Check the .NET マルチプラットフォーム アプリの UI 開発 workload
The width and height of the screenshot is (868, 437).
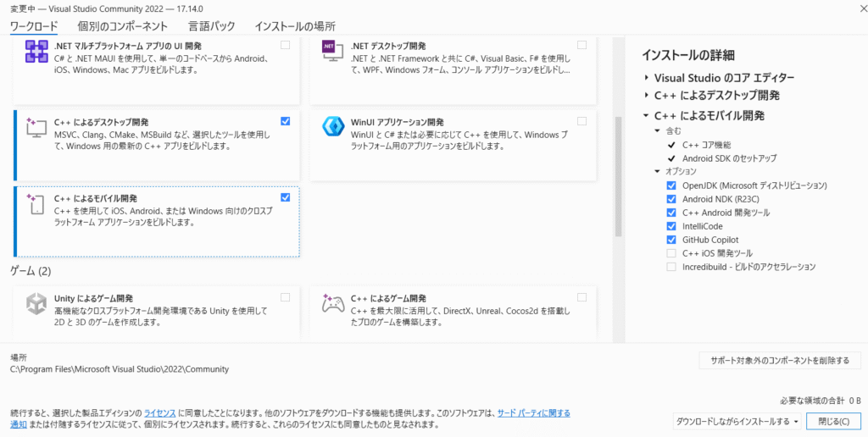[x=285, y=46]
